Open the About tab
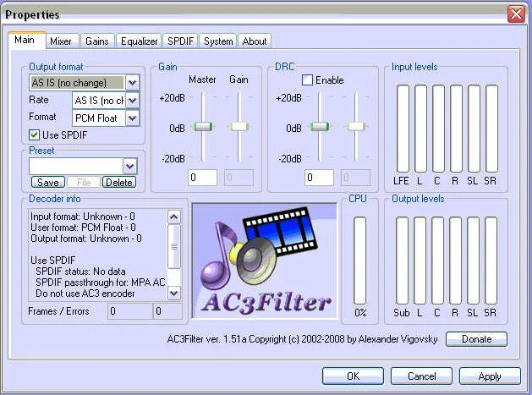The width and height of the screenshot is (532, 395). tap(255, 41)
